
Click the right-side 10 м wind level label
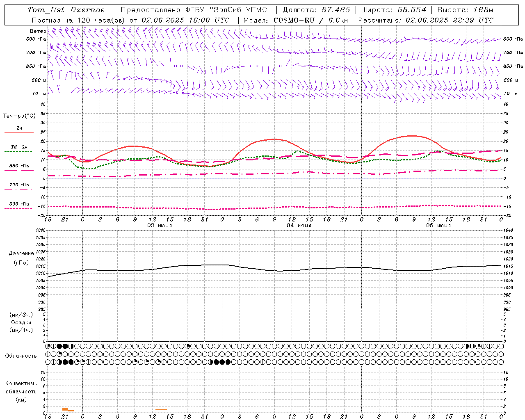pyautogui.click(x=511, y=94)
